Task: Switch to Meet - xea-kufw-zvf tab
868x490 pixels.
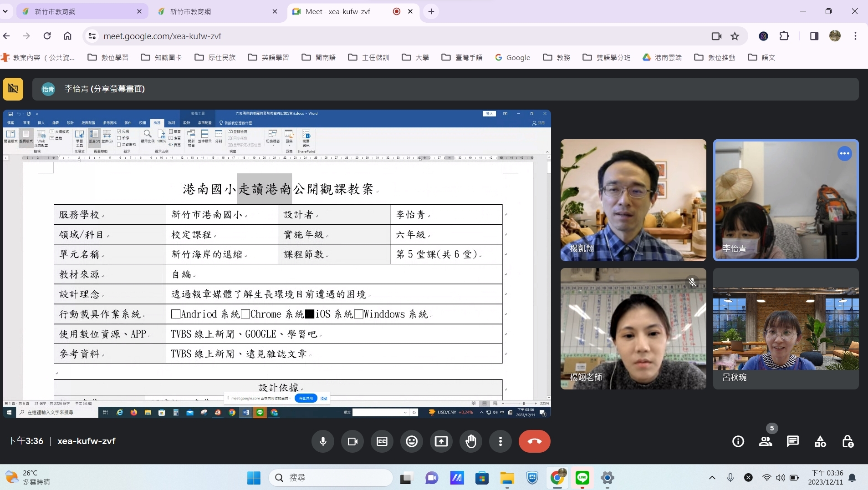Action: (x=337, y=11)
